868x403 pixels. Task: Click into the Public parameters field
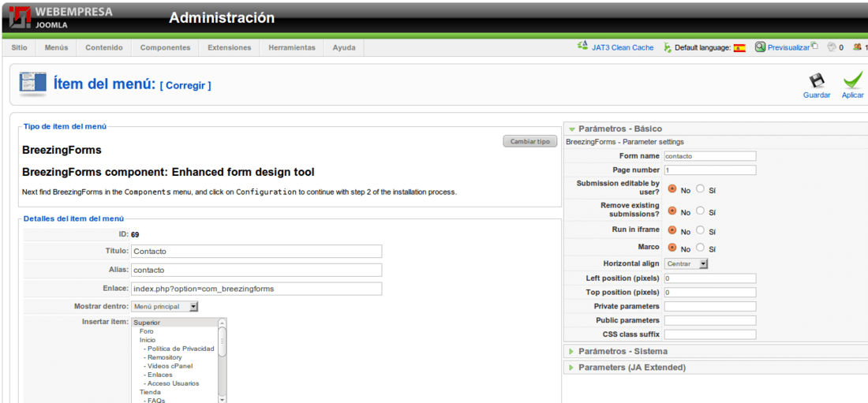point(709,320)
